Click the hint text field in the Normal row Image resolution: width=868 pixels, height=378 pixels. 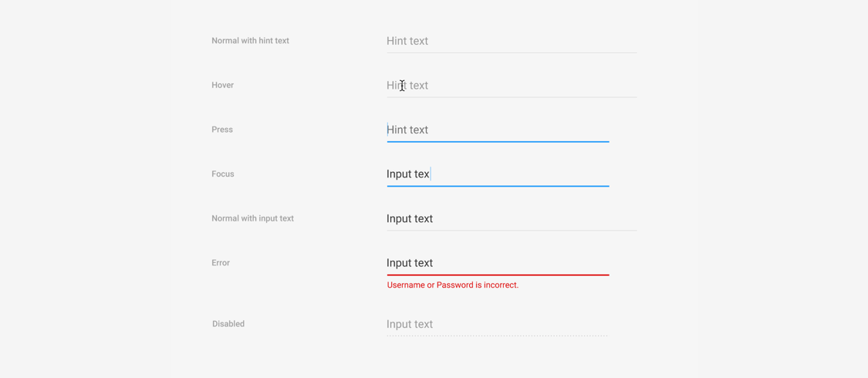point(511,41)
